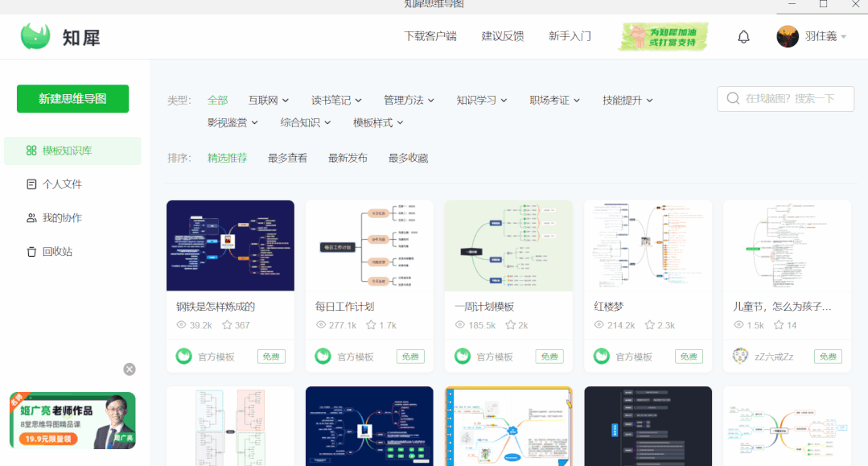Click the views eye icon on 钢铁是怎样炼成的
Viewport: 868px width, 466px height.
181,324
